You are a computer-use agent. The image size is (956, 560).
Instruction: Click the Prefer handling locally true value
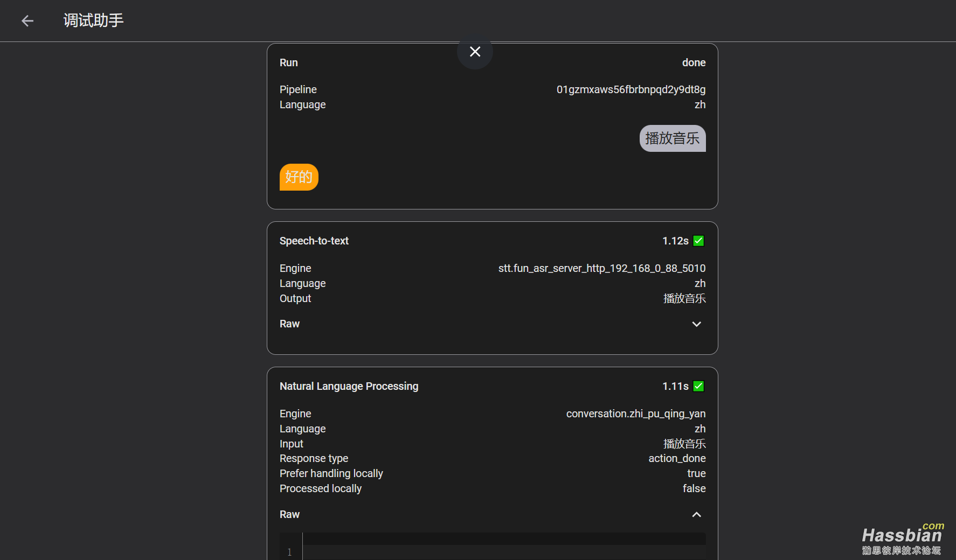[x=696, y=473]
